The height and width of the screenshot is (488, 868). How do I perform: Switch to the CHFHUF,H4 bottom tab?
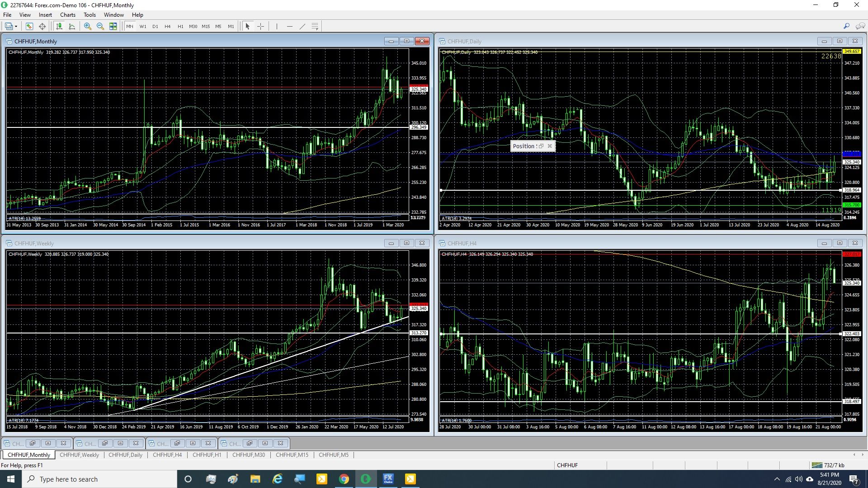click(167, 455)
